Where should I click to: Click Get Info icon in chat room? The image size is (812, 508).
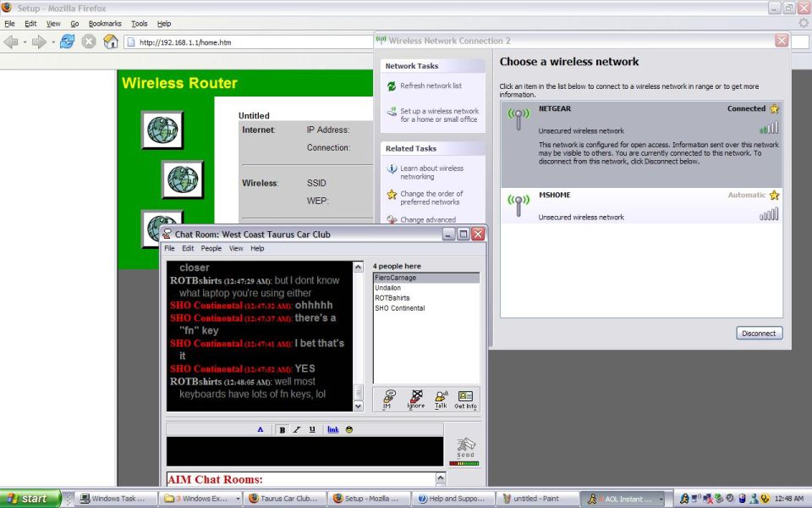click(465, 400)
